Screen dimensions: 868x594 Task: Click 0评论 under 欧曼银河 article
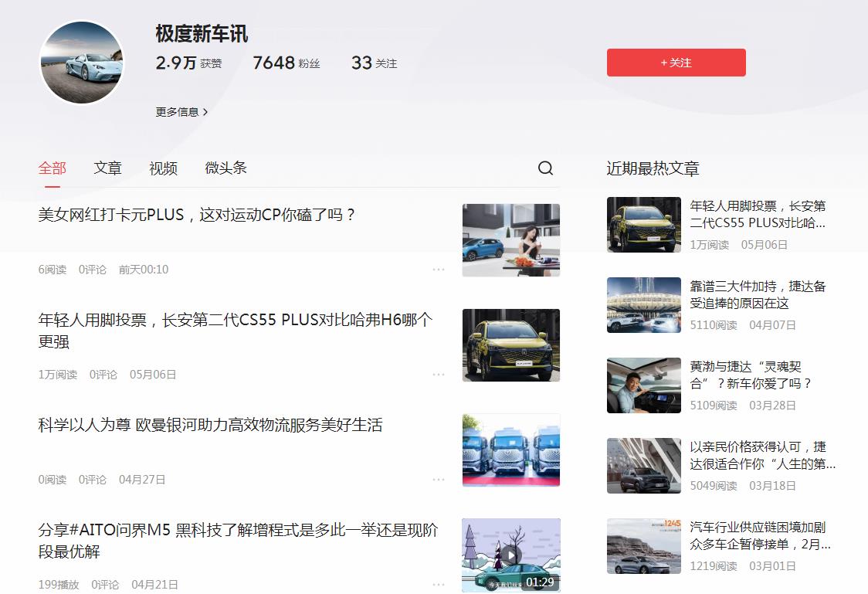pos(93,480)
